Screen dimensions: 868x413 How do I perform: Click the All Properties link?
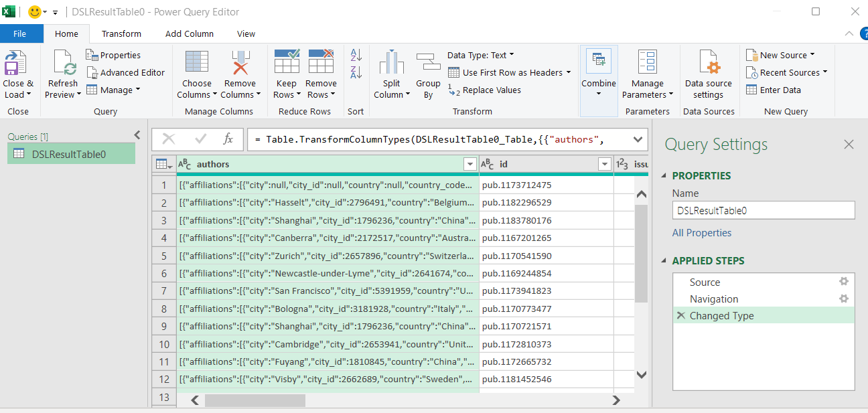702,233
